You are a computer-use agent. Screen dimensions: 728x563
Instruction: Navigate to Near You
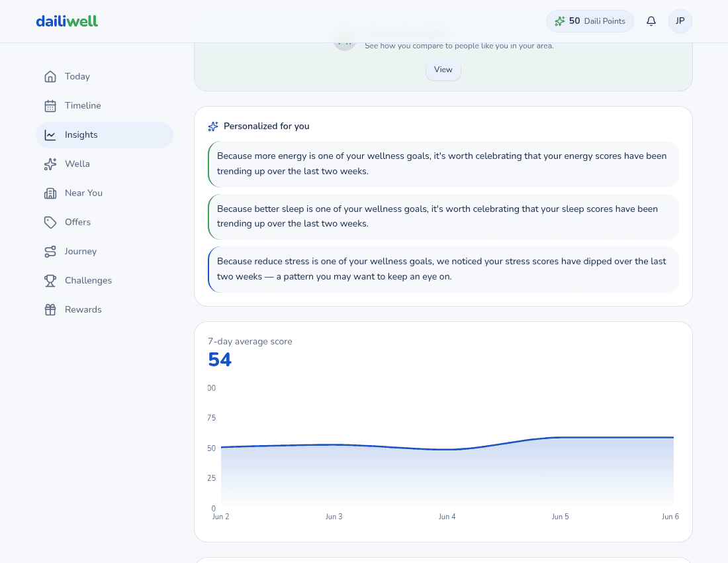[105, 193]
